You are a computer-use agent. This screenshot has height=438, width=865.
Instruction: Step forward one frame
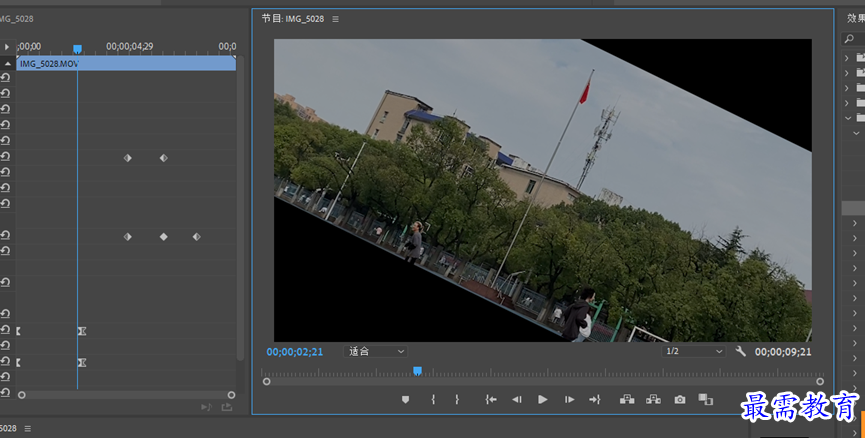(569, 399)
